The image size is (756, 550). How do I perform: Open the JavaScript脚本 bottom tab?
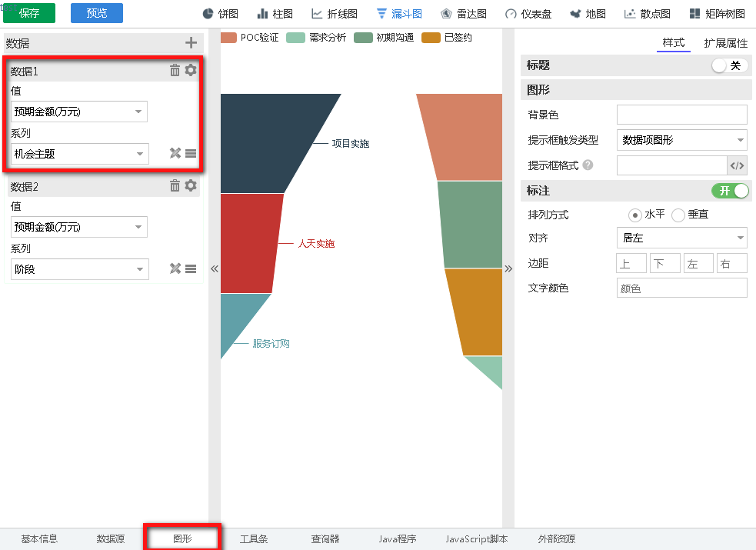[x=476, y=539]
